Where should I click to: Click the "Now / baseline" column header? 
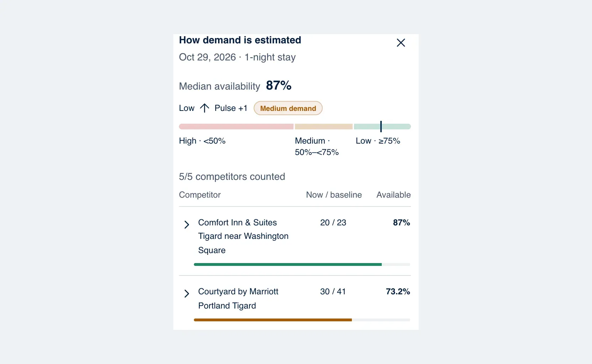(x=334, y=195)
